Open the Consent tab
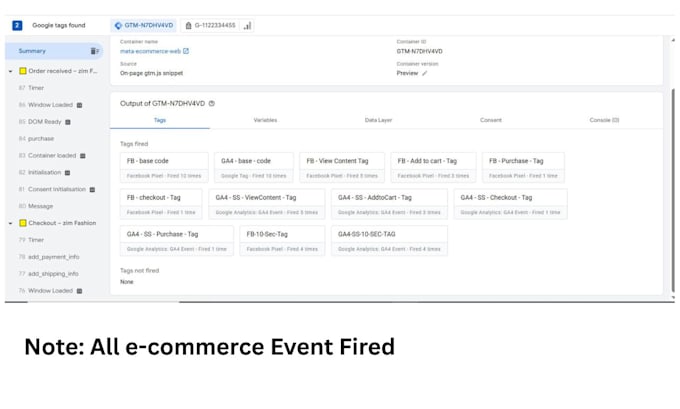Viewport: 680px width, 409px height. [490, 120]
